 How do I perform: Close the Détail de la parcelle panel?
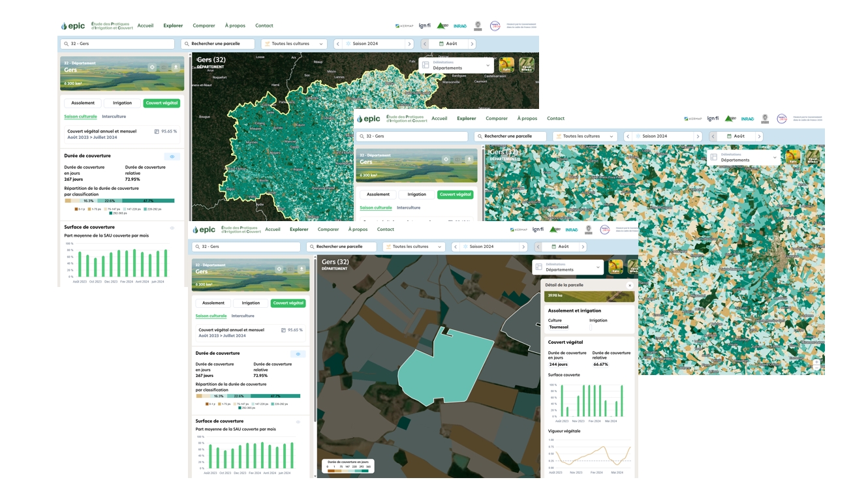[x=629, y=286]
